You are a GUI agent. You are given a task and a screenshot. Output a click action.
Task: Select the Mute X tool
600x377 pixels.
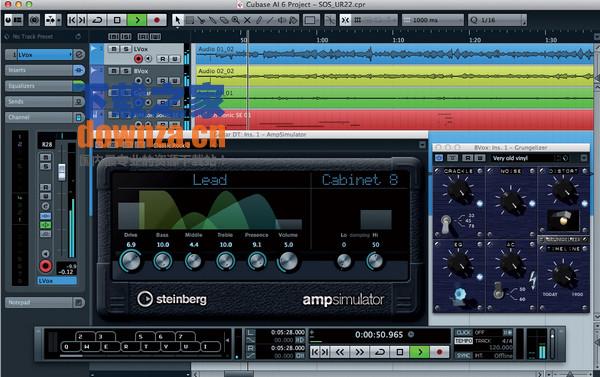coord(247,20)
